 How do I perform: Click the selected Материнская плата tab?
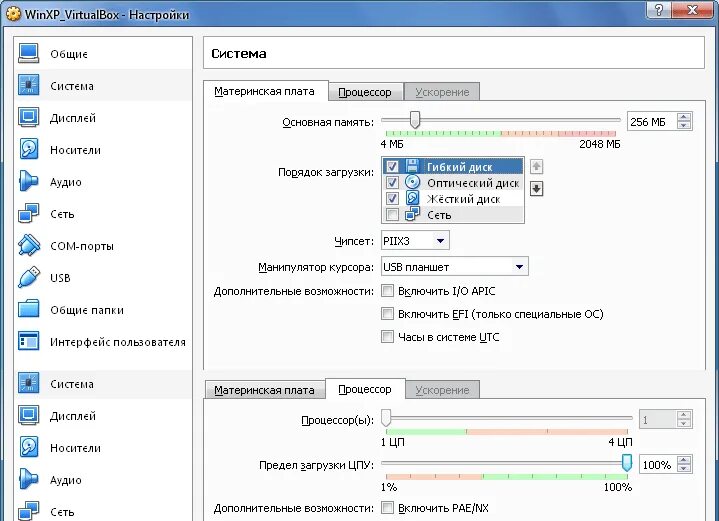pyautogui.click(x=265, y=91)
